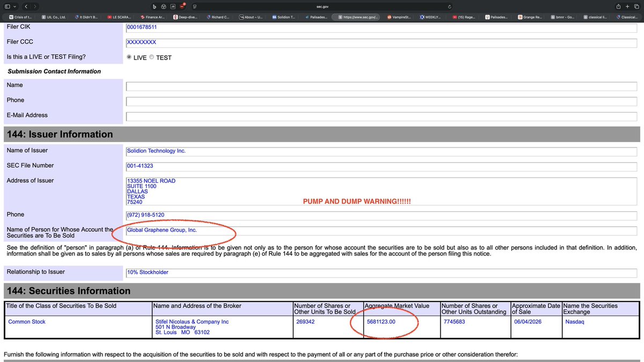Open the Share button in Safari toolbar
The image size is (644, 362).
(618, 6)
